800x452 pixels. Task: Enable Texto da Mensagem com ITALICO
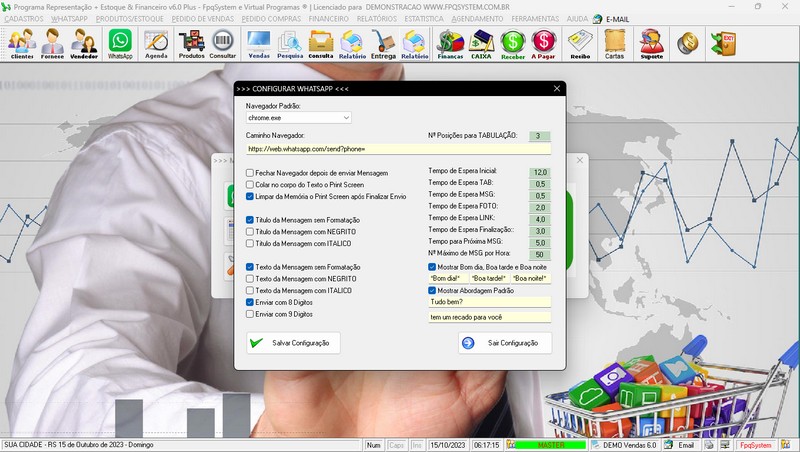249,290
